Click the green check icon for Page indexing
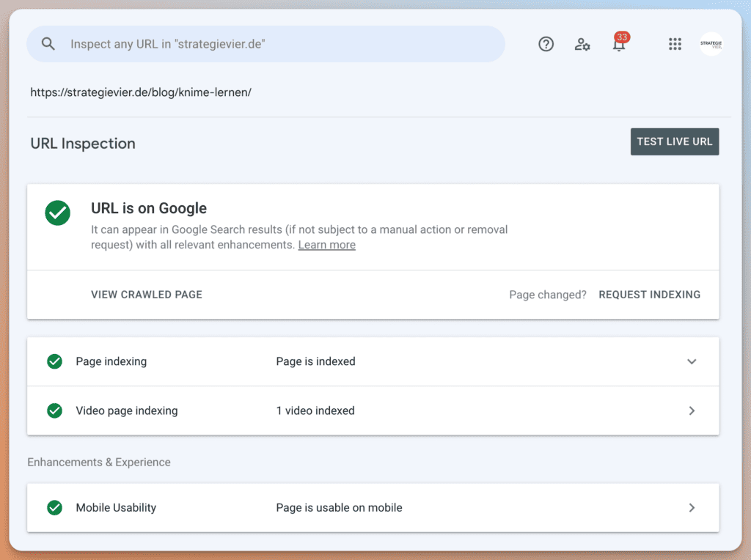751x560 pixels. click(x=54, y=361)
